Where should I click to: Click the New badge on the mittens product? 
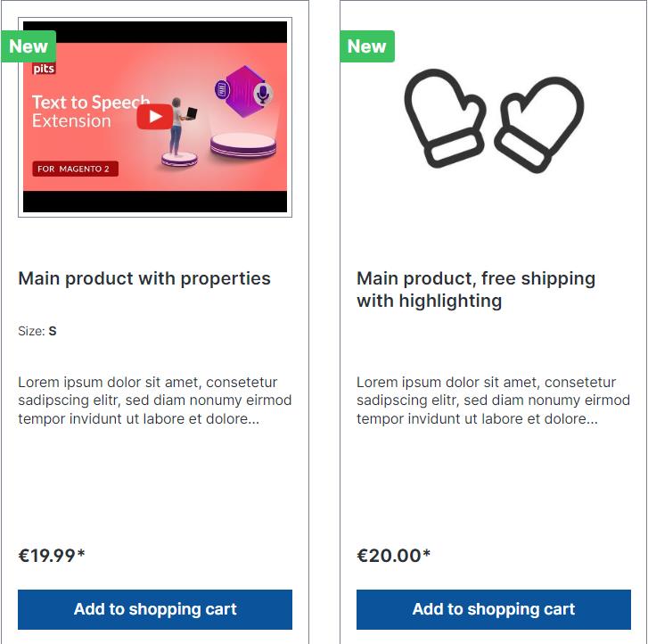[x=366, y=46]
